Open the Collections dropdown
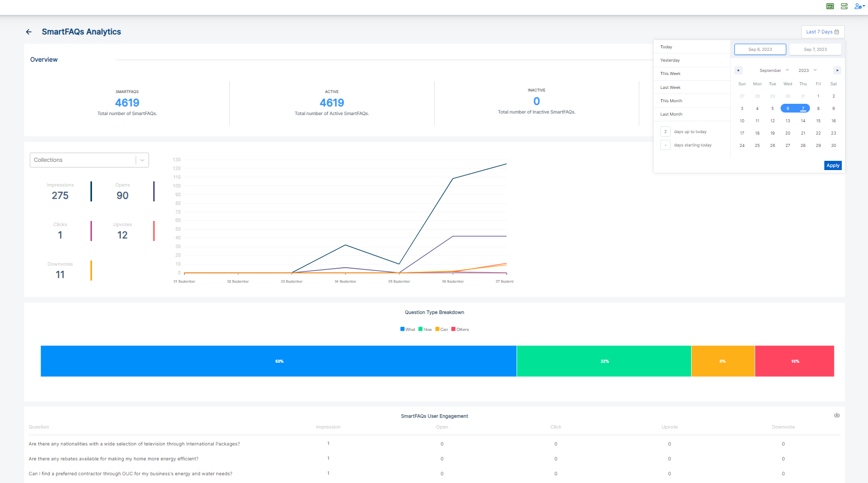868x483 pixels. tap(89, 160)
